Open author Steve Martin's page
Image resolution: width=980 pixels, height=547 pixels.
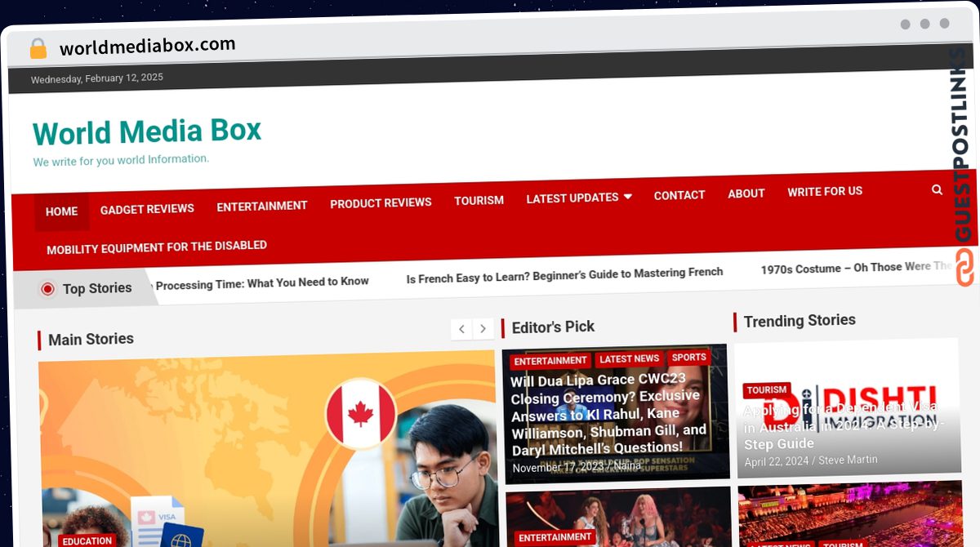[848, 460]
